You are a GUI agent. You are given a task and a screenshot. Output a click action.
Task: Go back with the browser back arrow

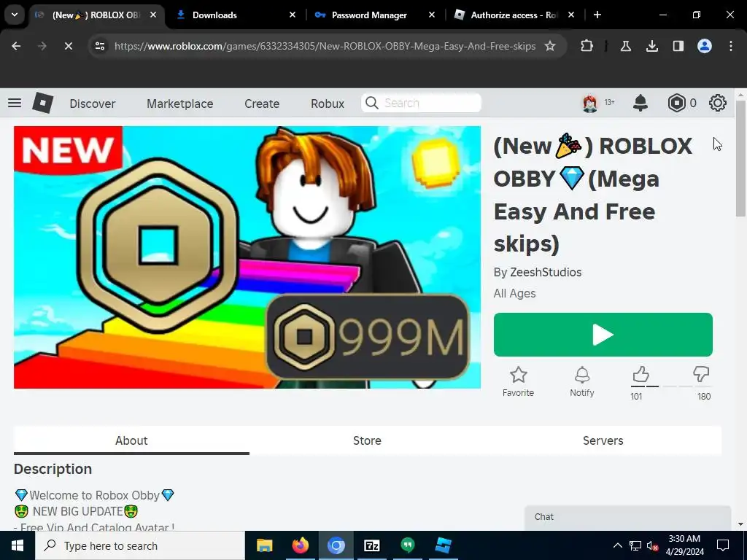(x=16, y=46)
